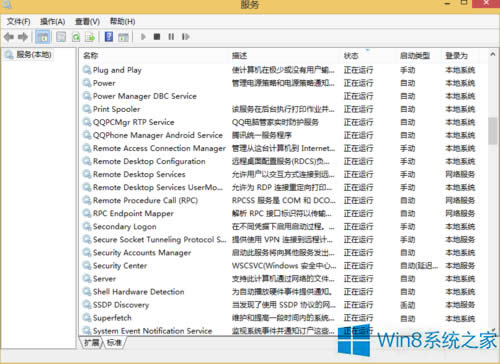Open the Help toolbar icon
The height and width of the screenshot is (364, 500).
tap(109, 37)
